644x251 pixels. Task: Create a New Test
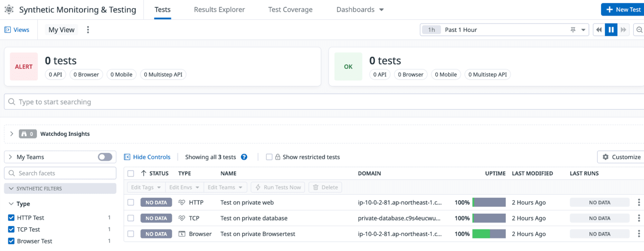point(623,10)
